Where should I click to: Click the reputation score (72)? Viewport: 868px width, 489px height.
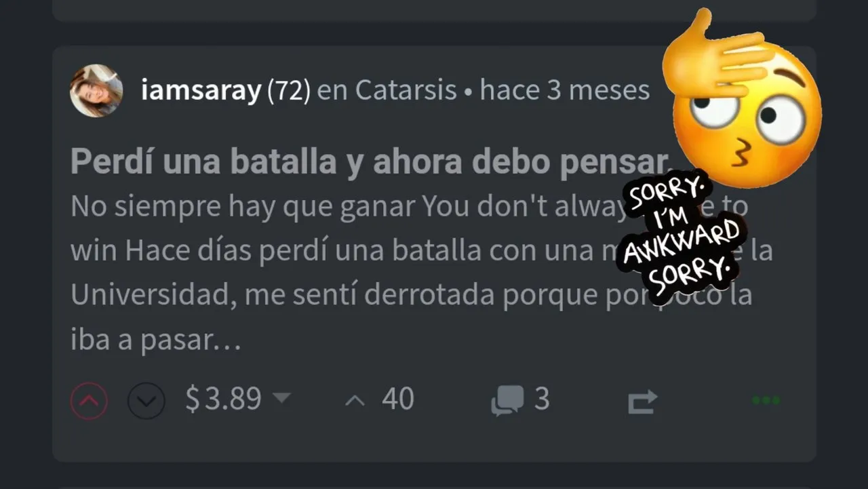[289, 90]
